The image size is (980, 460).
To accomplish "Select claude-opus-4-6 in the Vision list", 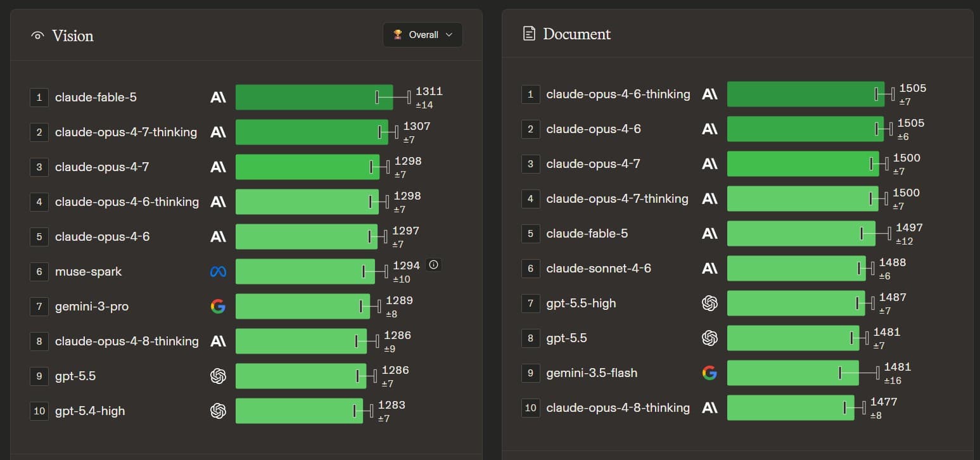I will coord(103,237).
